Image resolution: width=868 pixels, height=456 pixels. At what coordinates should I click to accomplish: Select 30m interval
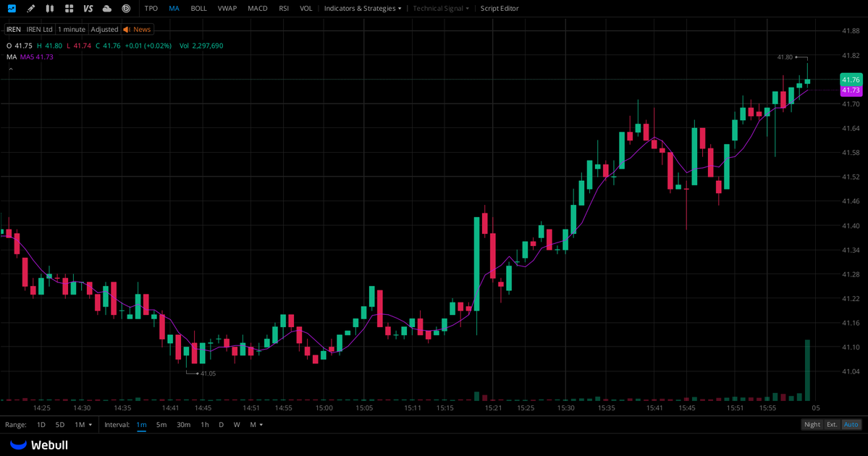pos(183,424)
